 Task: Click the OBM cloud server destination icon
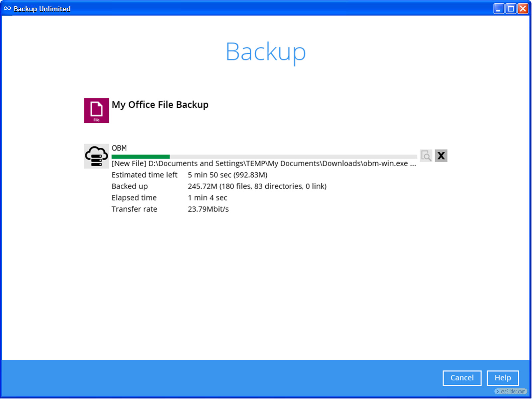pyautogui.click(x=96, y=156)
